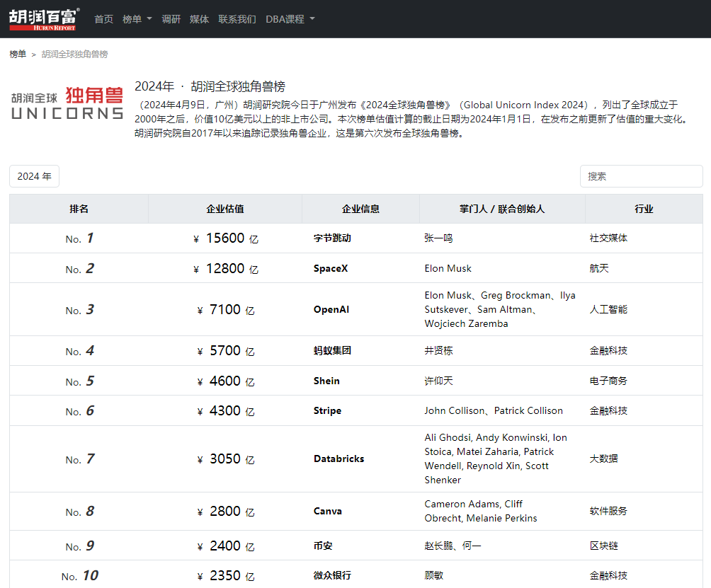Select the OpenAI company name
The height and width of the screenshot is (588, 711).
coord(331,310)
